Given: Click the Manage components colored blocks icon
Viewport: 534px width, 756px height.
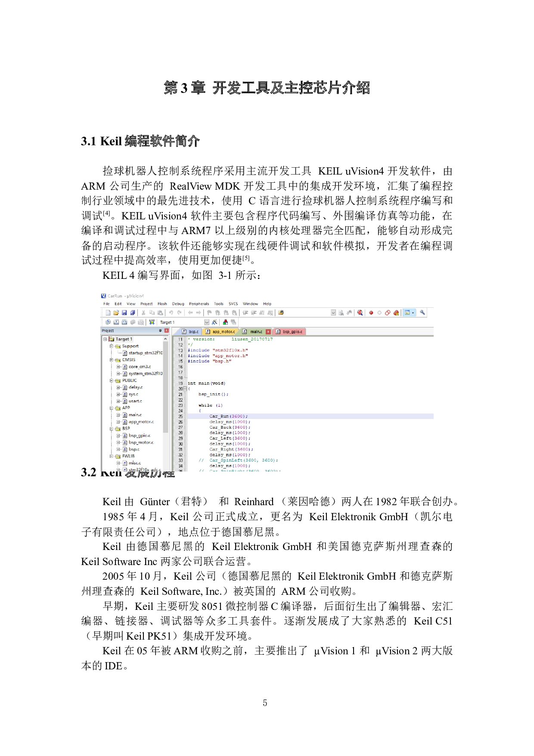Looking at the screenshot, I should click(x=225, y=322).
